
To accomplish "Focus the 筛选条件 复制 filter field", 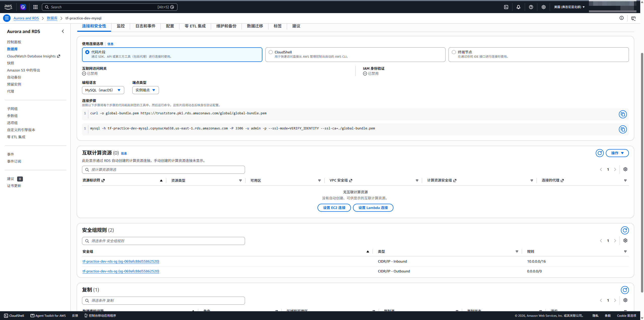I will pos(164,301).
